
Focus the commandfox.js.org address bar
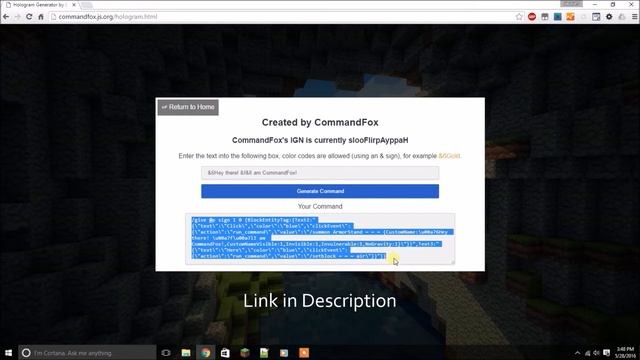click(282, 17)
